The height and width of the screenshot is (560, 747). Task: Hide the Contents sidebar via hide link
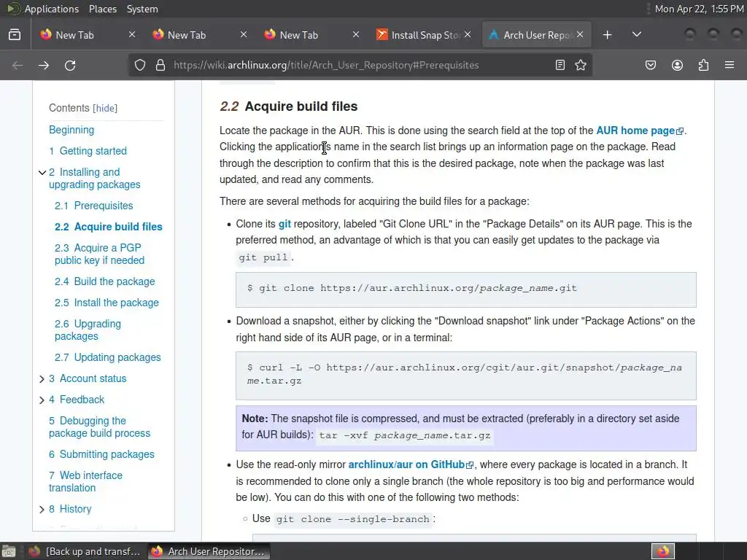pos(105,108)
